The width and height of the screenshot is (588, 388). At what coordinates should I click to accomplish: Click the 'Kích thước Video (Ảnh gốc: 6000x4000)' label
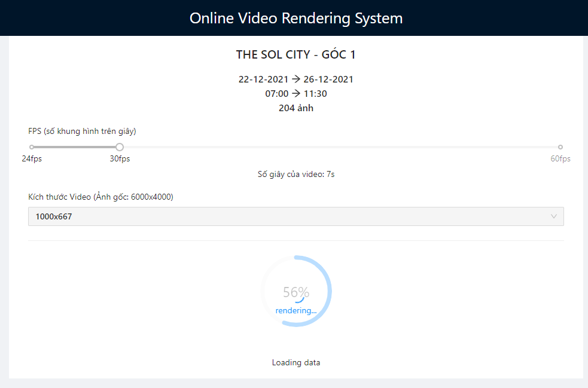click(100, 197)
